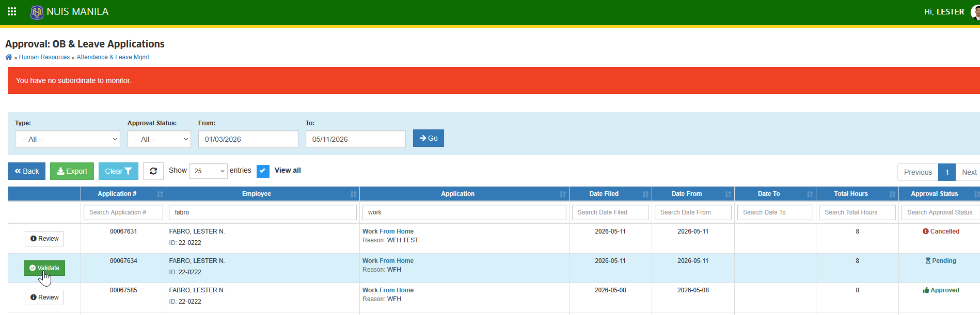The image size is (980, 315).
Task: Click the Cancelled status label
Action: tap(941, 231)
